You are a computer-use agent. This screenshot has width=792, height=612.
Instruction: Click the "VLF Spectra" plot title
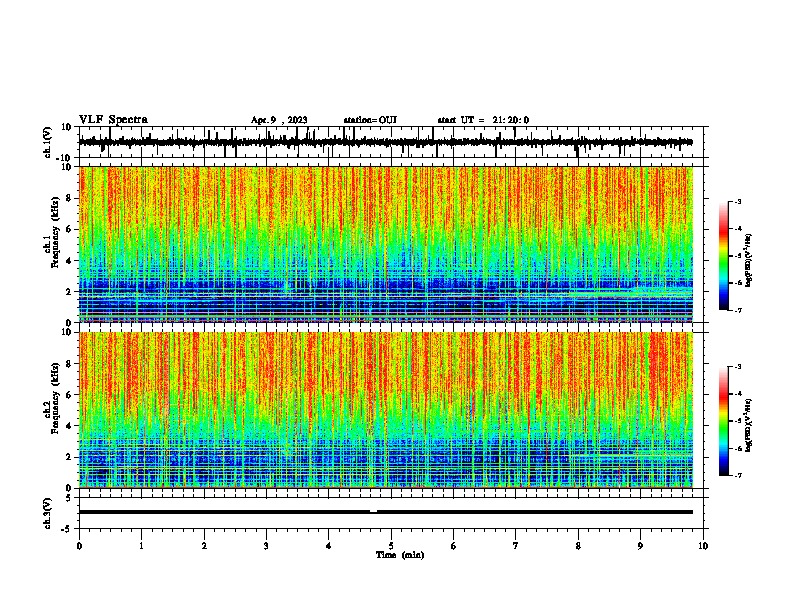[x=113, y=120]
